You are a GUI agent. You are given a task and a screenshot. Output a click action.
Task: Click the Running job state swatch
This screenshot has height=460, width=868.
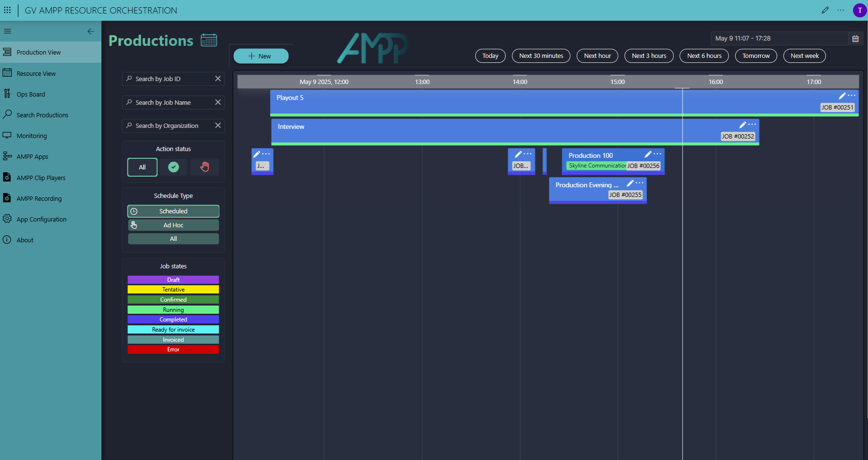(x=173, y=310)
